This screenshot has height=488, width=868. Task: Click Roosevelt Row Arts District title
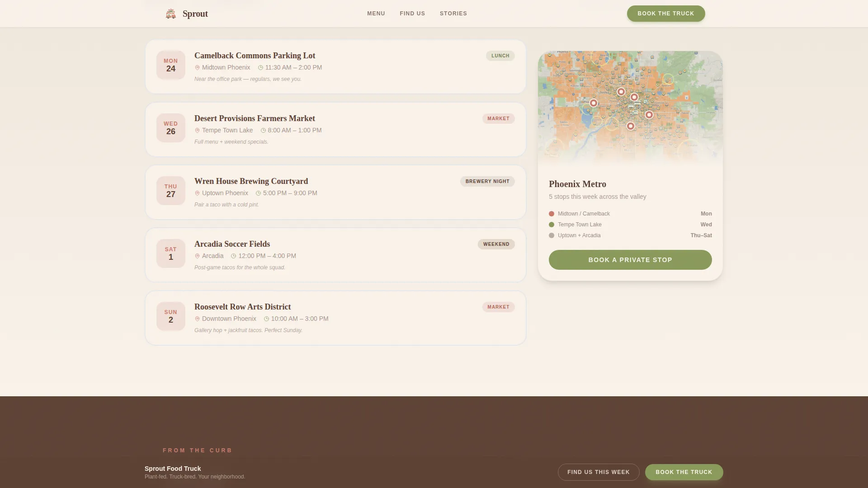243,307
